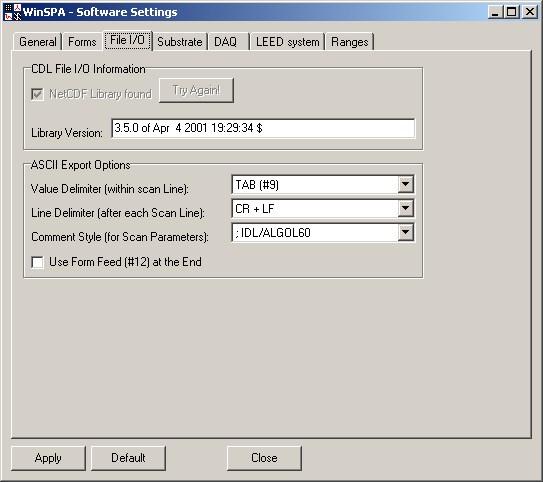Click the ASCII Export Options group title
The height and width of the screenshot is (482, 543).
(80, 165)
